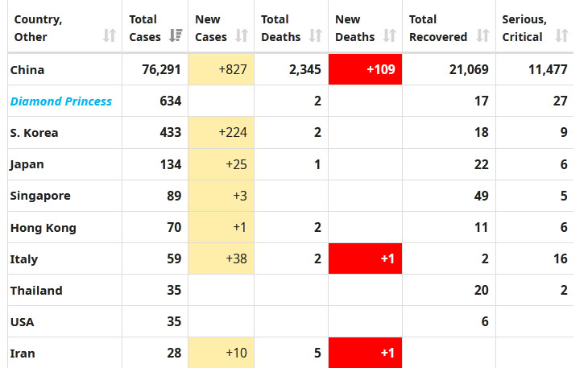Click the Total Cases header text

(143, 27)
